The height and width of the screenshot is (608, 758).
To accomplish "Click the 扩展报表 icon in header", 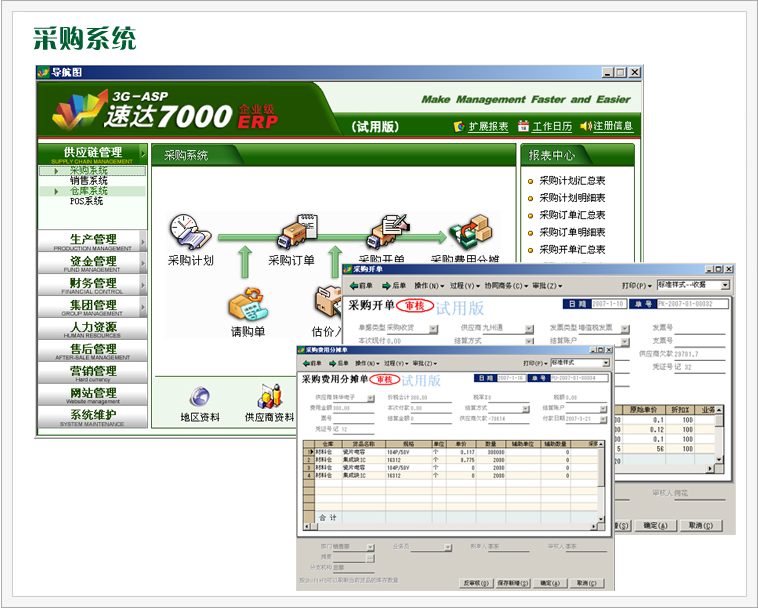I will tap(459, 127).
